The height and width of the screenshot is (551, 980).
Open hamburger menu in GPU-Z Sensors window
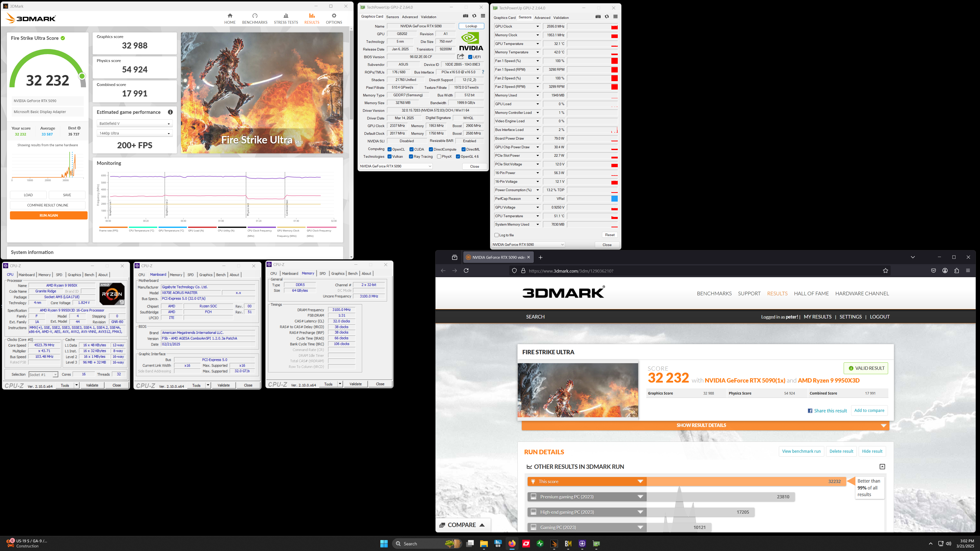click(615, 17)
